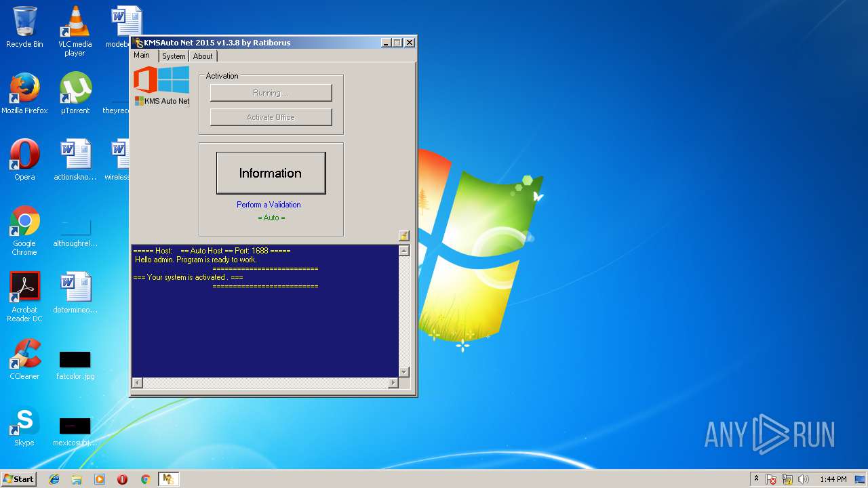The height and width of the screenshot is (488, 868).
Task: Open Internet Explorer from taskbar
Action: pos(54,479)
